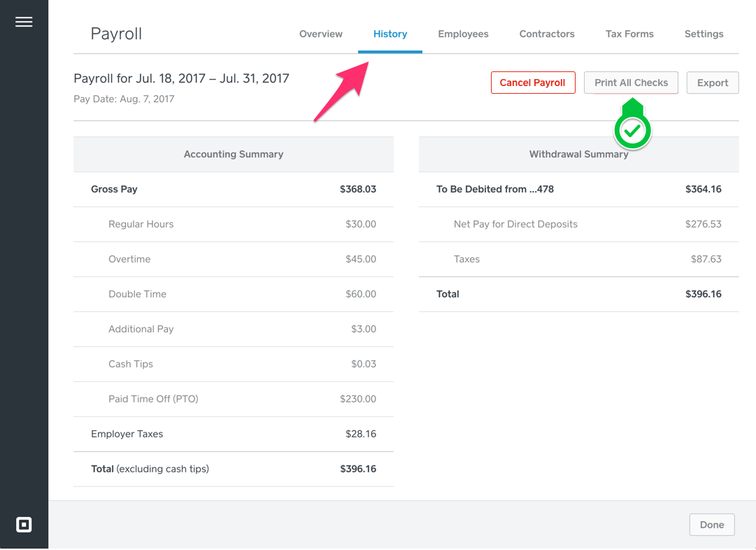Select the To Be Debited account row
This screenshot has height=550, width=756.
[x=578, y=189]
